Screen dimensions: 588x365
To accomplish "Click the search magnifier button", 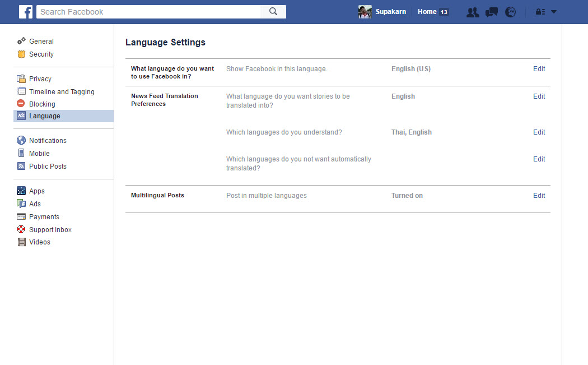I will [x=273, y=12].
